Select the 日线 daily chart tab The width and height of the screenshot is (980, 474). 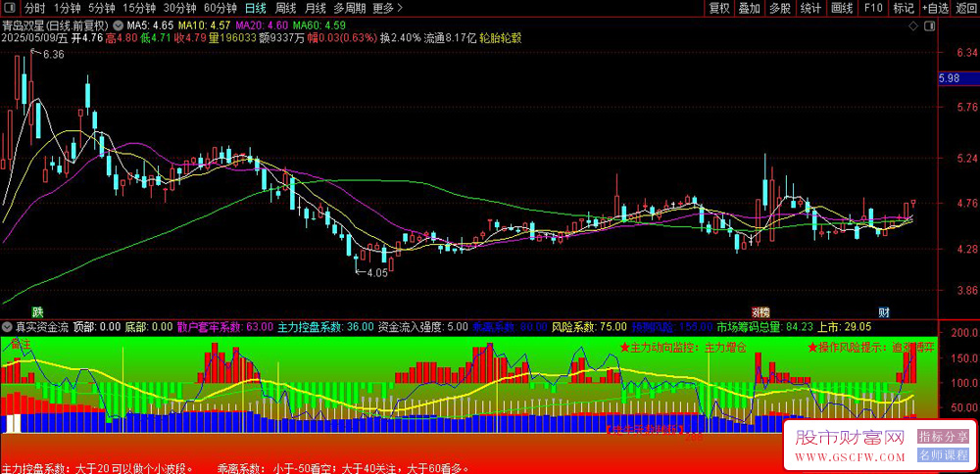(255, 8)
